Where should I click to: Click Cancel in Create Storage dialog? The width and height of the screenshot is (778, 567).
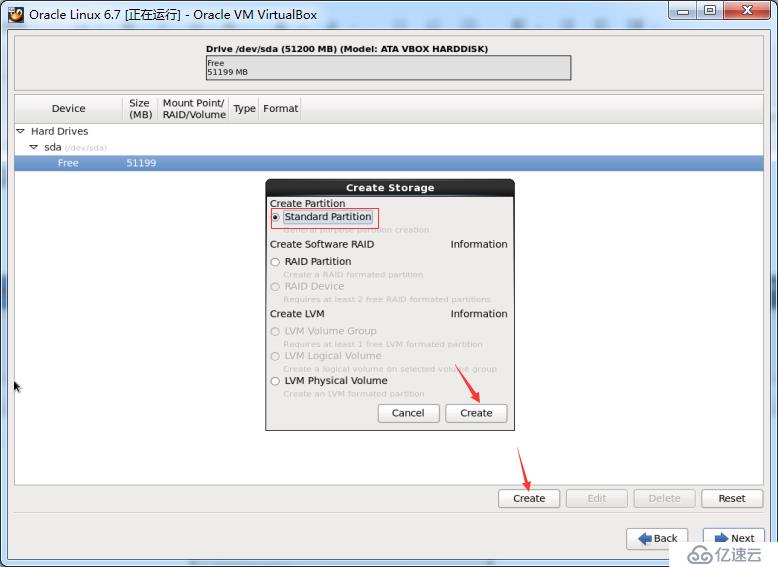coord(408,413)
